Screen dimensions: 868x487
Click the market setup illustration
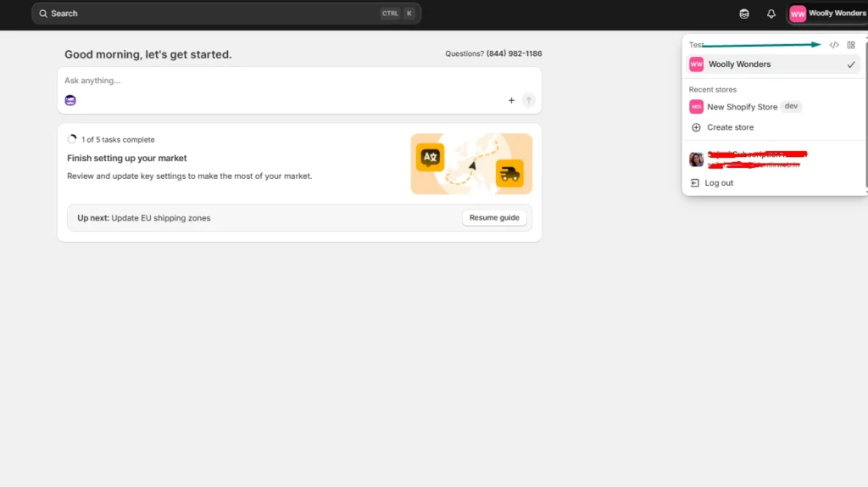point(471,164)
